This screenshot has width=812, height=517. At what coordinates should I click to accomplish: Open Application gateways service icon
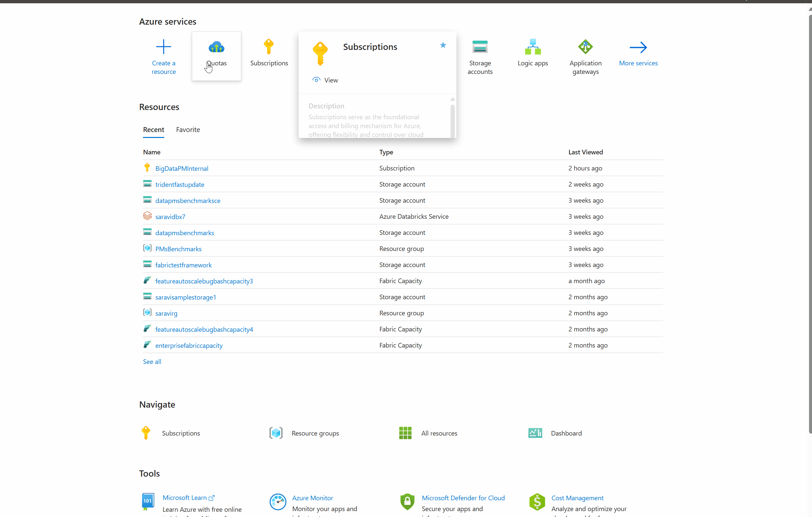pyautogui.click(x=585, y=47)
